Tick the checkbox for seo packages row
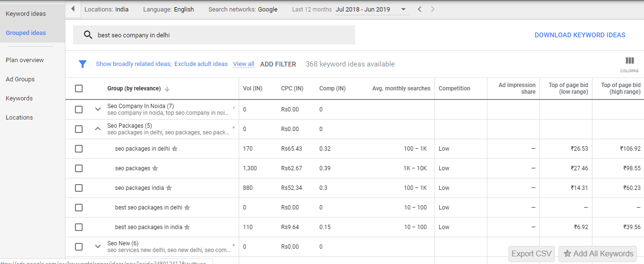The width and height of the screenshot is (644, 264). click(x=79, y=168)
